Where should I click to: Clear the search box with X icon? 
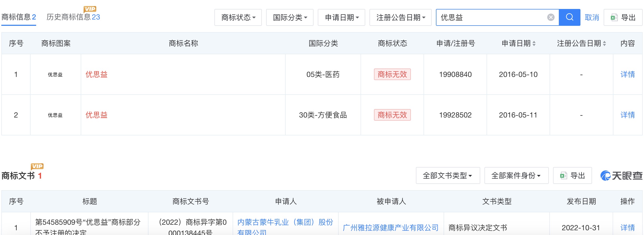(551, 17)
